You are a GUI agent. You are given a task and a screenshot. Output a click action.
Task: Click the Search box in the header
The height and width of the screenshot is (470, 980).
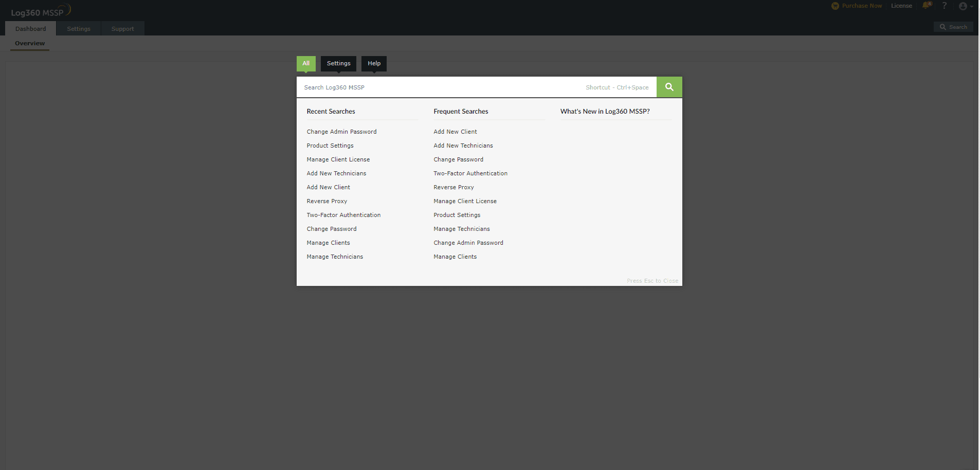(953, 27)
